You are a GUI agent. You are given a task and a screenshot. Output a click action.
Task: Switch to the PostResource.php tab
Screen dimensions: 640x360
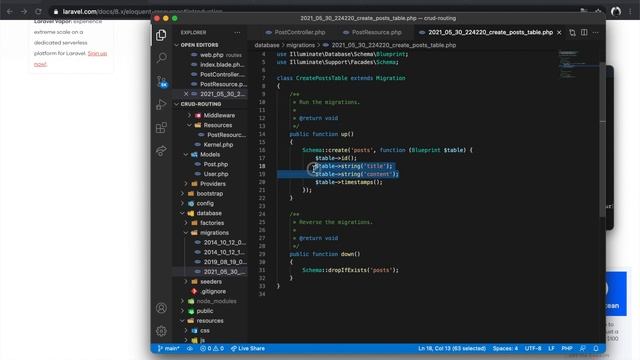coord(372,33)
